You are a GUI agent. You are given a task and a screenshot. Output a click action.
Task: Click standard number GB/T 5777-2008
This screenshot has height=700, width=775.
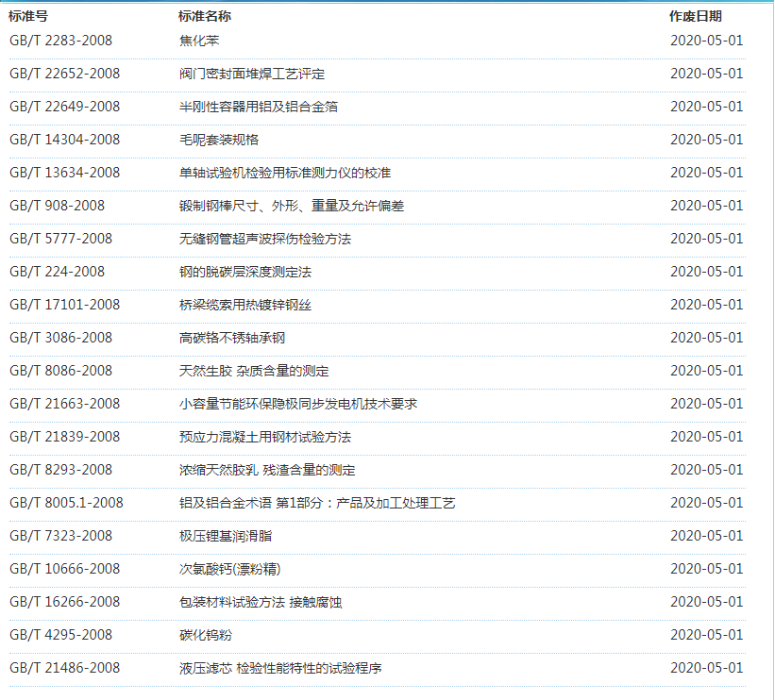(60, 239)
